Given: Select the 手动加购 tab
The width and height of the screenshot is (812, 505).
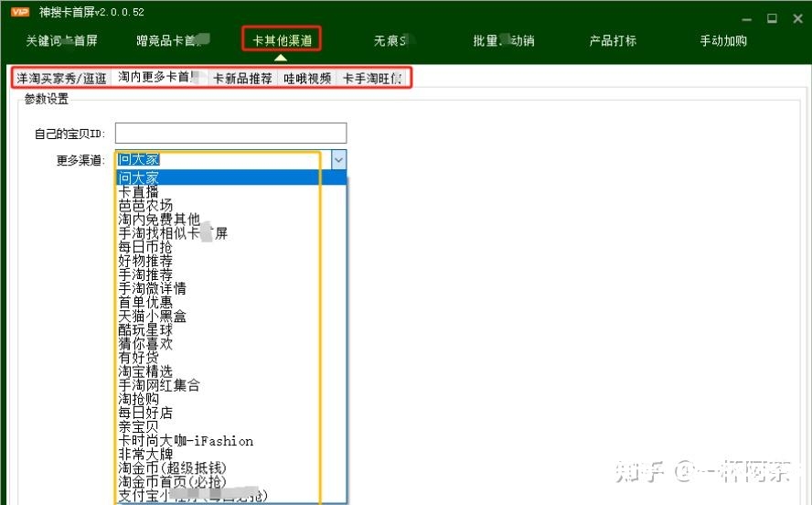Looking at the screenshot, I should (723, 41).
